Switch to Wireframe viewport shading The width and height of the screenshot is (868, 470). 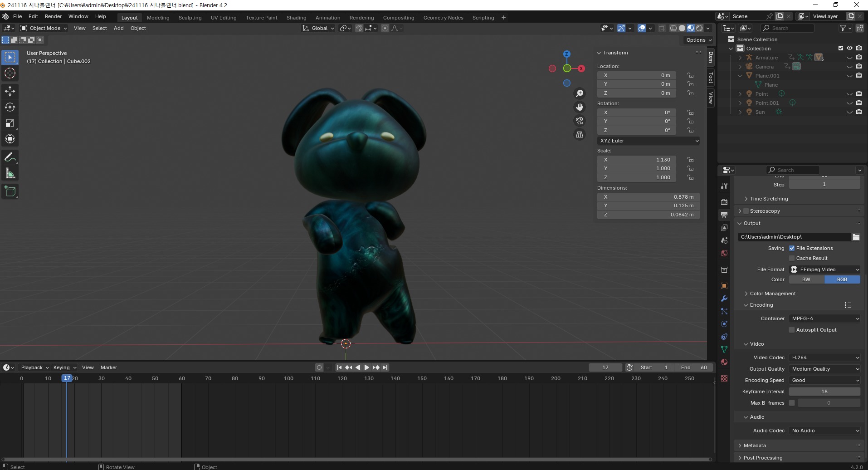pos(673,28)
